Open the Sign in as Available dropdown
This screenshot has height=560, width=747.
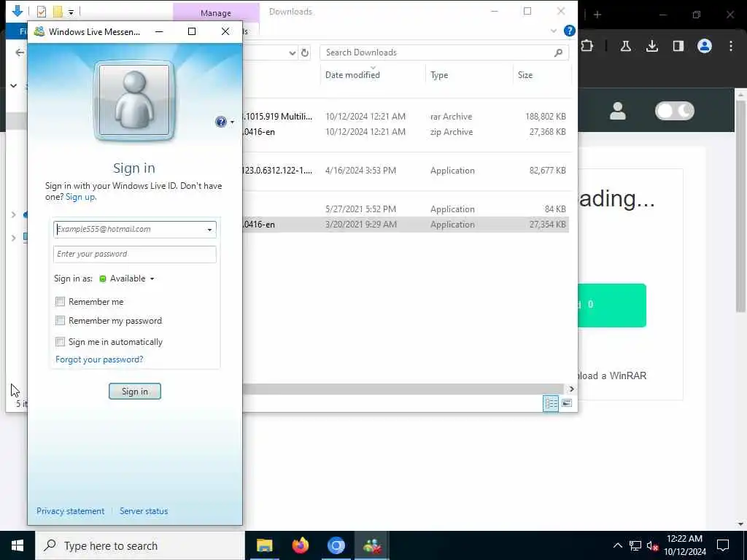click(x=127, y=279)
